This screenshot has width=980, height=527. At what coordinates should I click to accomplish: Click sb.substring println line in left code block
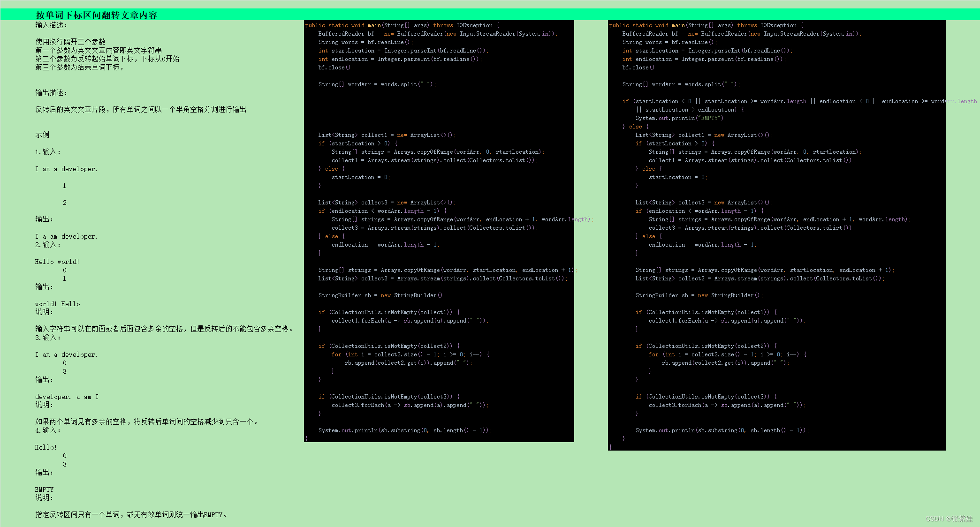(405, 430)
